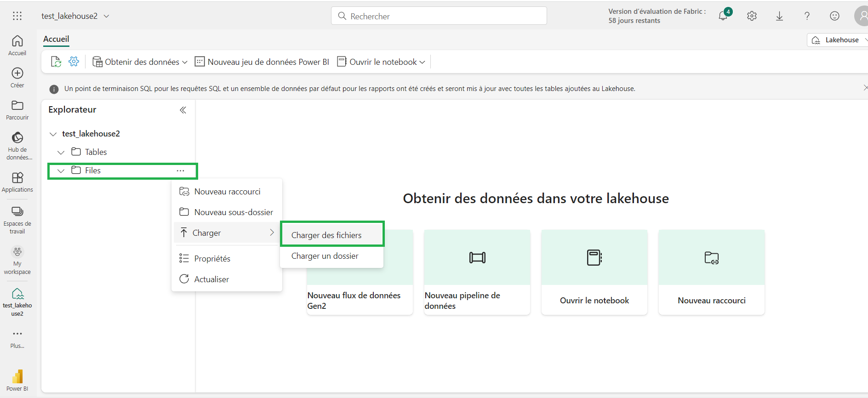868x398 pixels.
Task: Collapse the Files folder chevron
Action: point(61,171)
